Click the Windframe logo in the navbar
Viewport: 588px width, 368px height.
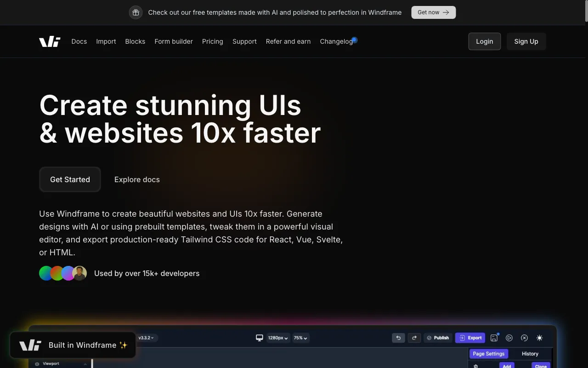tap(50, 41)
